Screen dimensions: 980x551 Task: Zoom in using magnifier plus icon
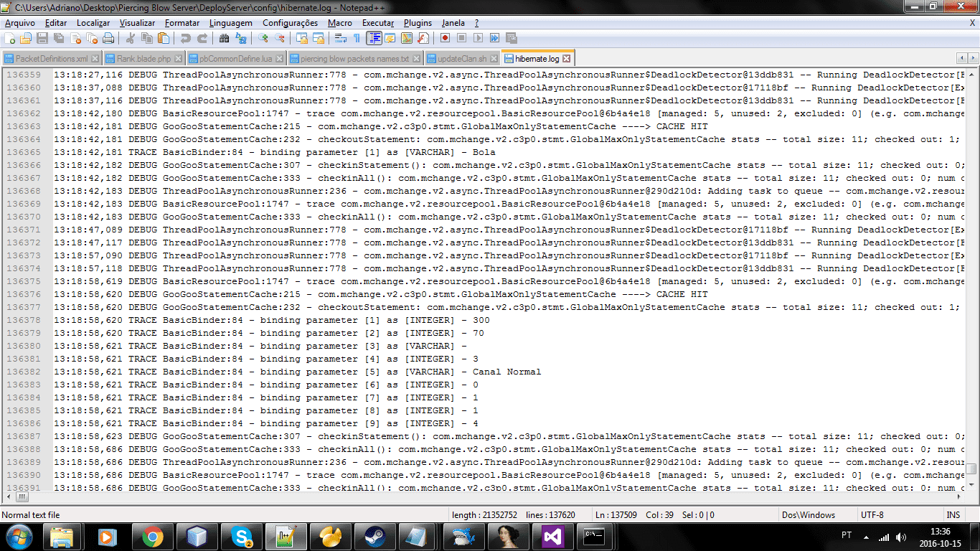tap(263, 37)
